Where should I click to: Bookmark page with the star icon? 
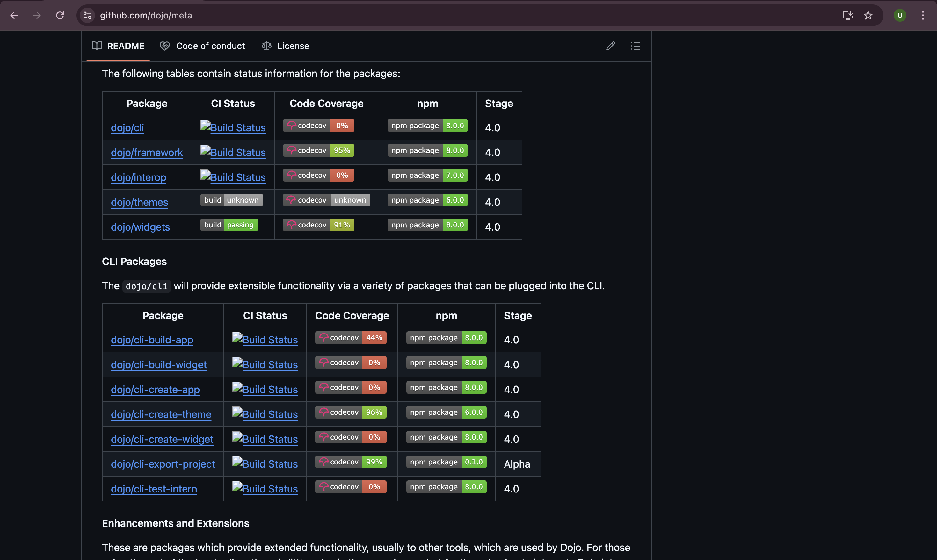[868, 15]
